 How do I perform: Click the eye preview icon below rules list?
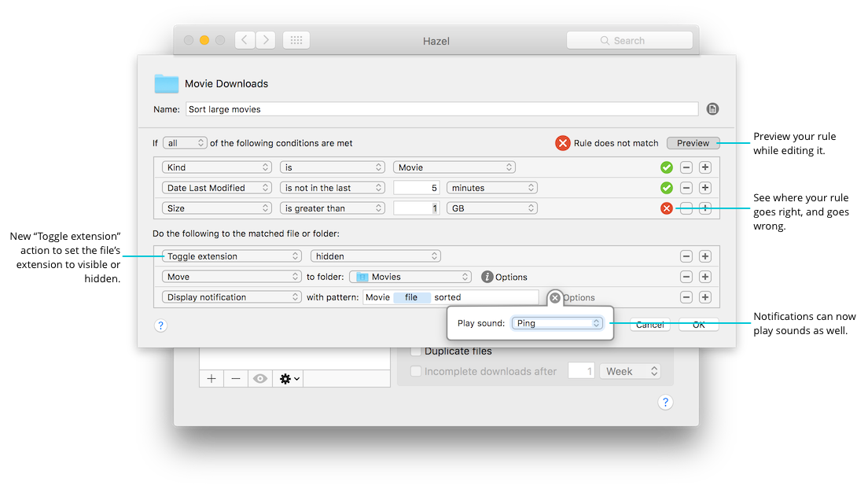[x=260, y=378]
